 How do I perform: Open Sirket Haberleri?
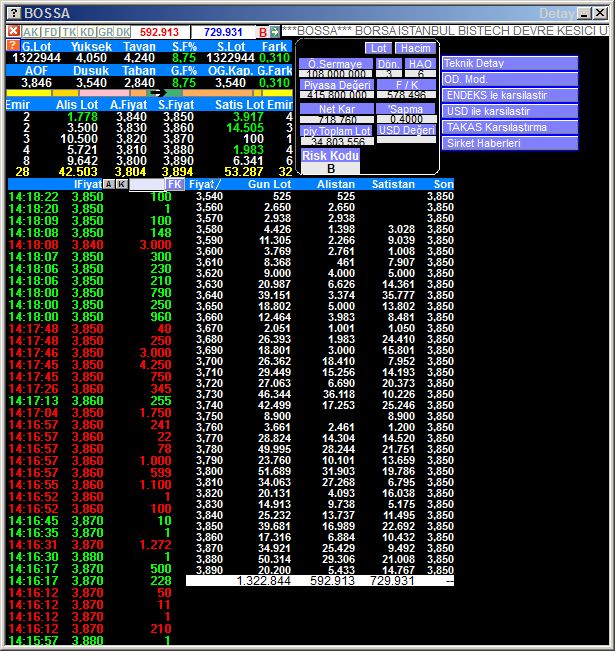coord(510,143)
